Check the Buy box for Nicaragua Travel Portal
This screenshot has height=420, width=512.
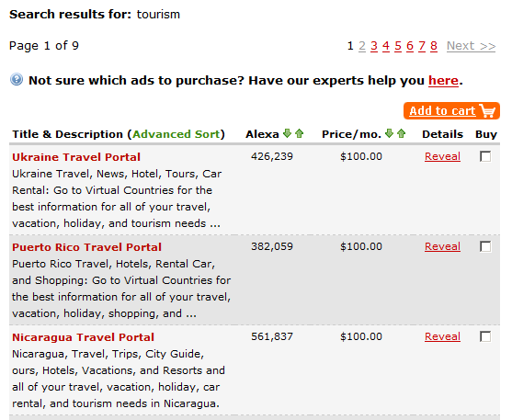[485, 336]
